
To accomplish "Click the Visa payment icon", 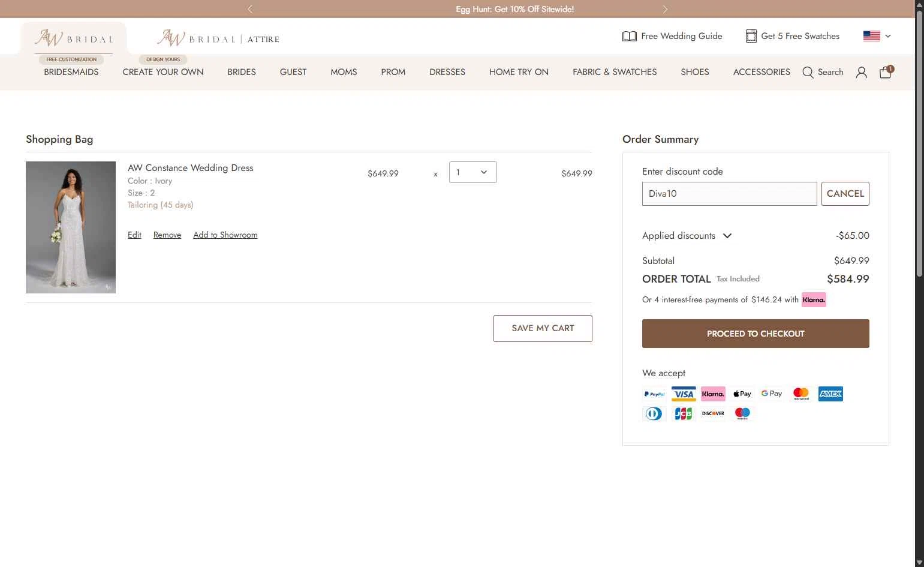I will [684, 394].
